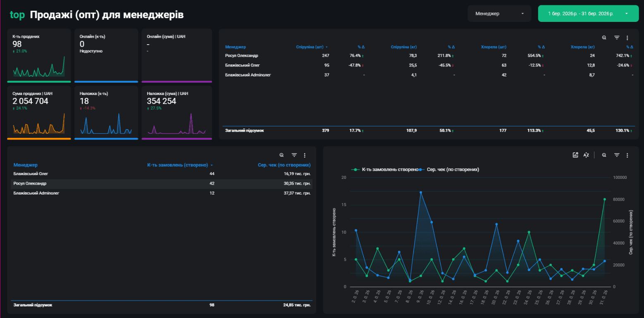644x318 pixels.
Task: Click the purple sparkline in Наложка (сума) card
Action: (x=177, y=124)
